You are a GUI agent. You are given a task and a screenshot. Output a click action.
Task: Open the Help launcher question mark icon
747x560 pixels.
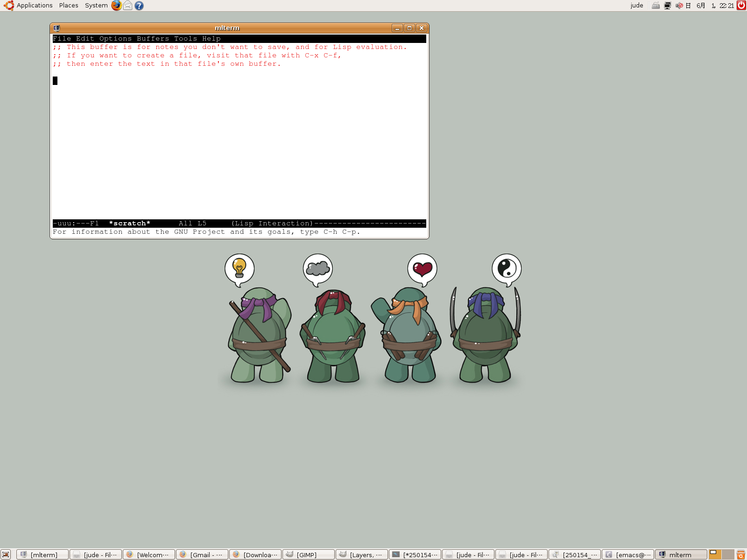pyautogui.click(x=139, y=6)
